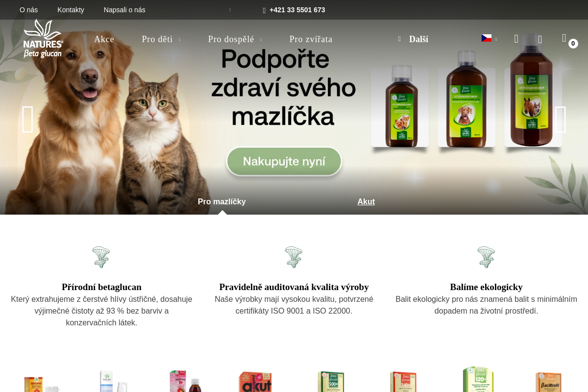Click mushroom icon above Balíme ekologicky
This screenshot has height=392, width=588.
click(486, 257)
